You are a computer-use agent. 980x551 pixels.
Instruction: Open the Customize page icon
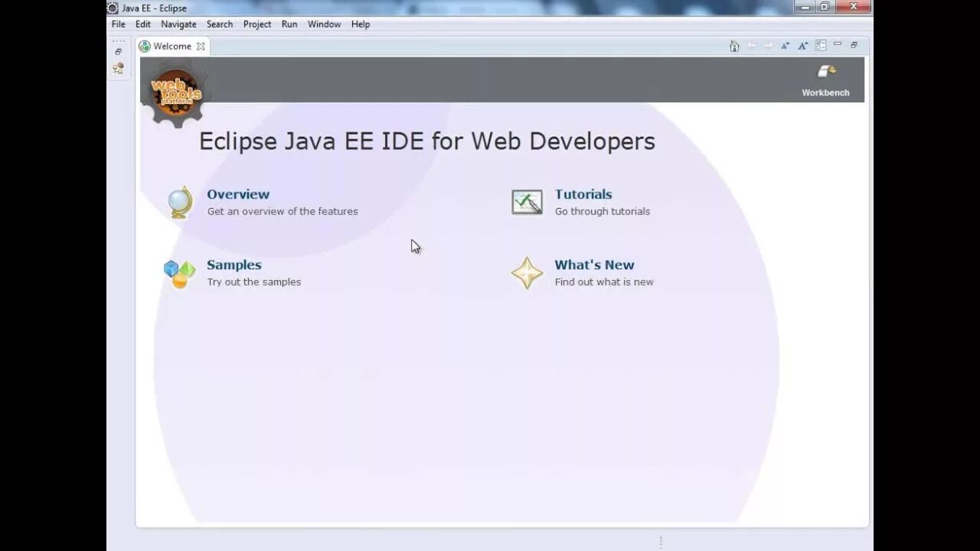pos(821,46)
